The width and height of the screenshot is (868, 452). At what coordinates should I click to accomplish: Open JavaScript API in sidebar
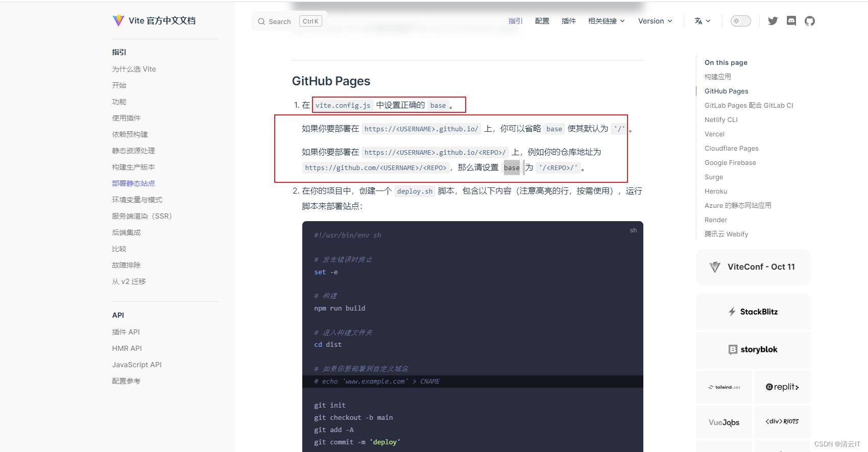(137, 365)
